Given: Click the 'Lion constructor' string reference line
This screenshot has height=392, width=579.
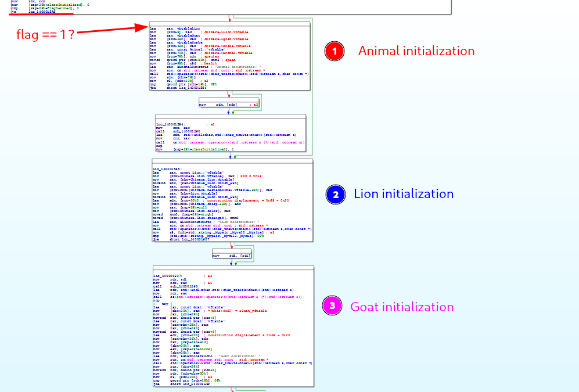Looking at the screenshot, I should [x=206, y=222].
